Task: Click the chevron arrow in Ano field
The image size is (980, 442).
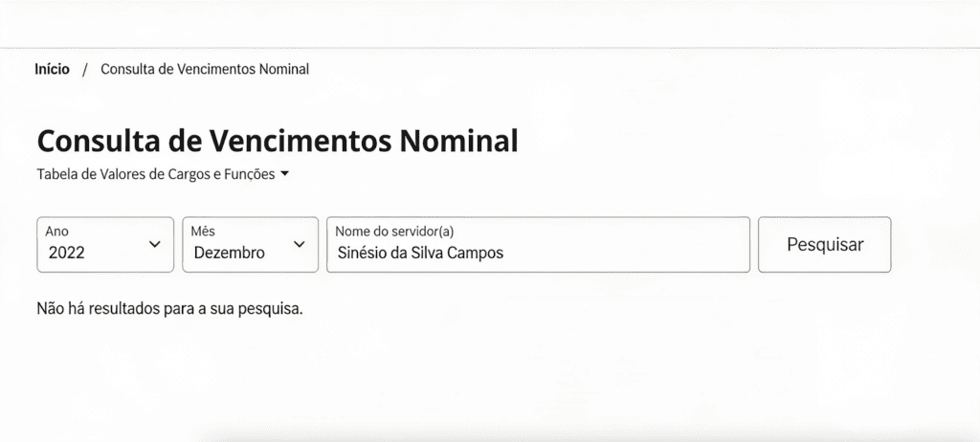Action: pyautogui.click(x=155, y=245)
